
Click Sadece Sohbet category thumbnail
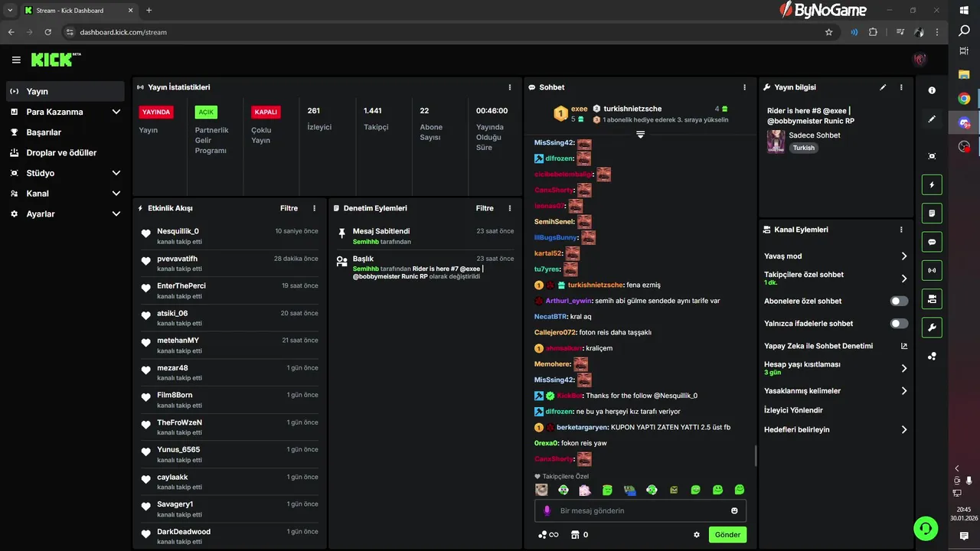pos(776,142)
